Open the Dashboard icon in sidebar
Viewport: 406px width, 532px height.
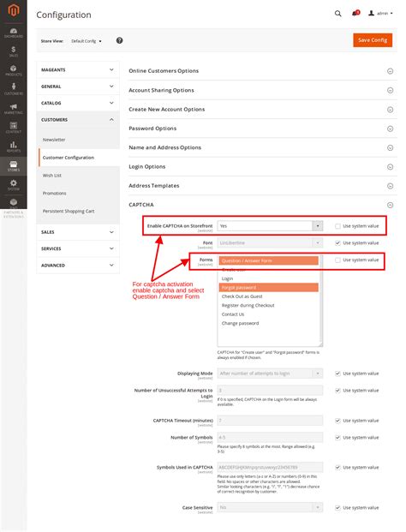click(13, 33)
